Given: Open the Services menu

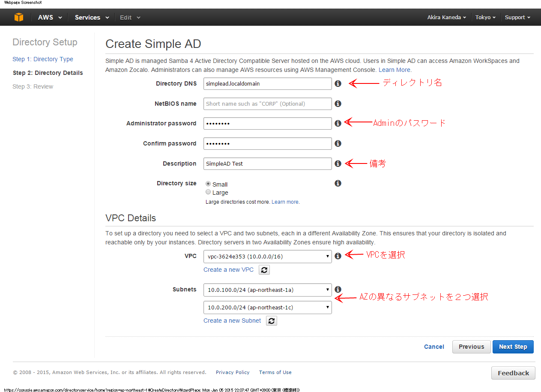Looking at the screenshot, I should (91, 18).
